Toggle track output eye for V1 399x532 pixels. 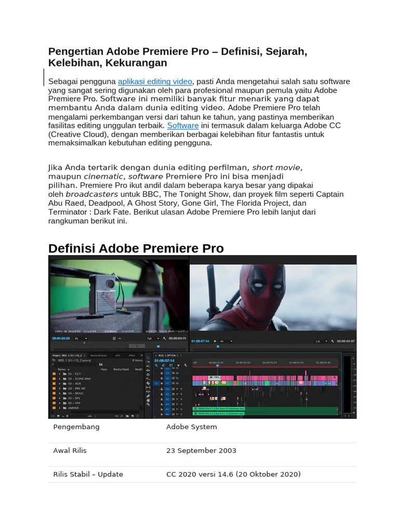click(x=177, y=383)
